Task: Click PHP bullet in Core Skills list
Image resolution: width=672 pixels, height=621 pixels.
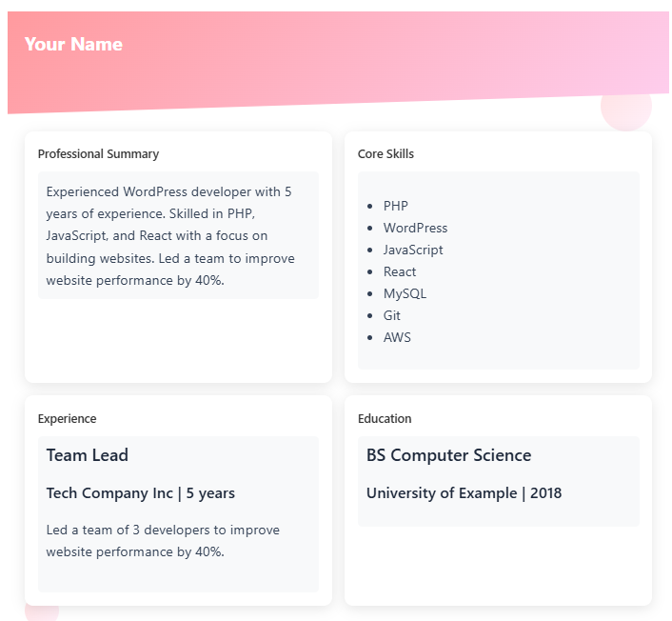Action: pos(395,206)
